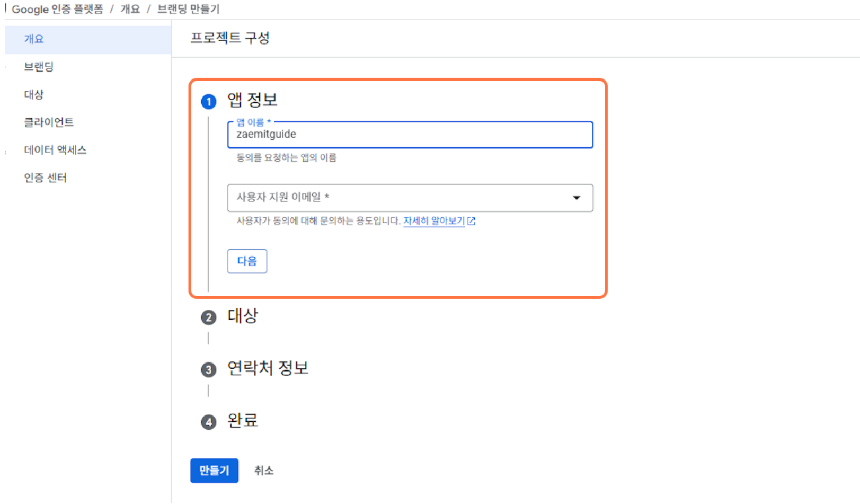Focus the 앱 이름 text field

(410, 135)
